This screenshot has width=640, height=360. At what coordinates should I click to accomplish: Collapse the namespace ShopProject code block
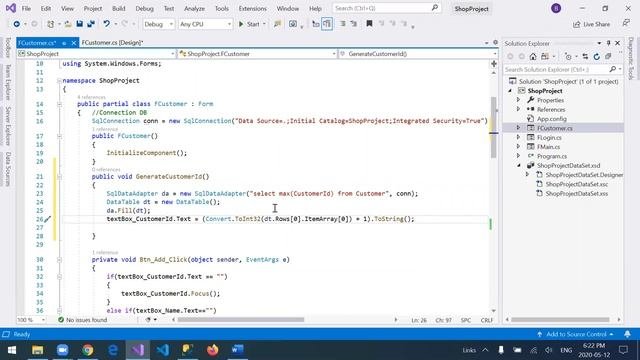[x=59, y=80]
